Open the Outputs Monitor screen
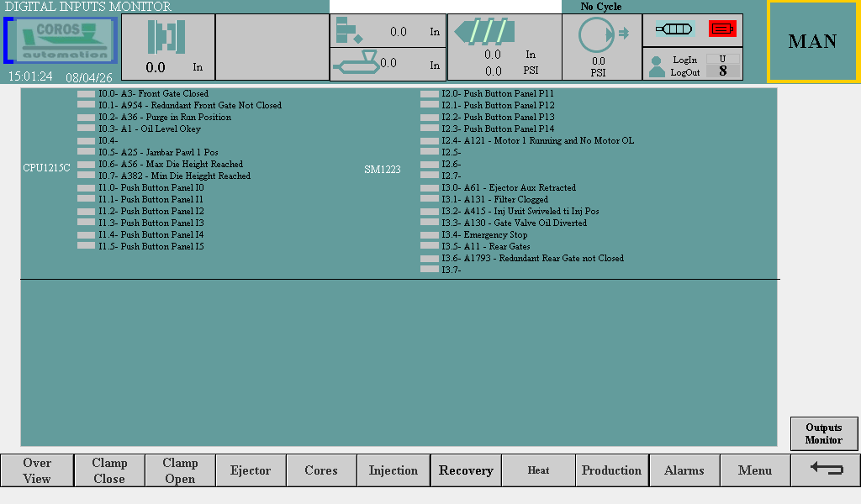The image size is (861, 504). click(x=823, y=433)
